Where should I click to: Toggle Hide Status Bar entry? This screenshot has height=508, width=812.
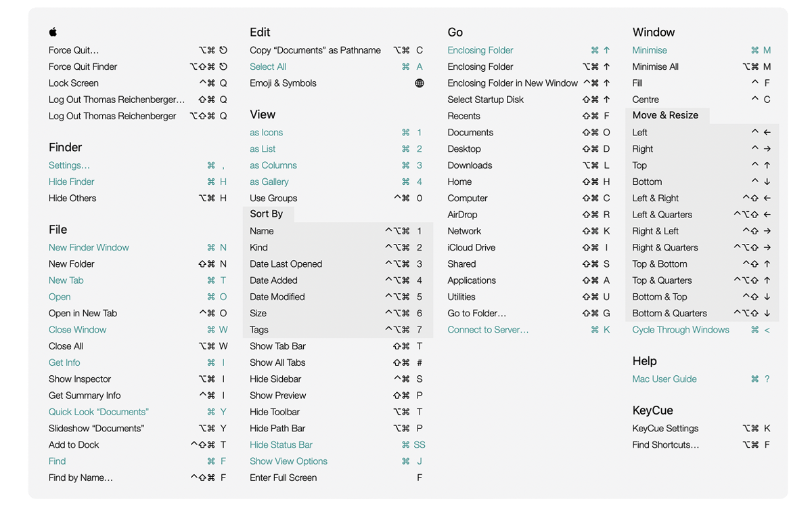tap(281, 444)
